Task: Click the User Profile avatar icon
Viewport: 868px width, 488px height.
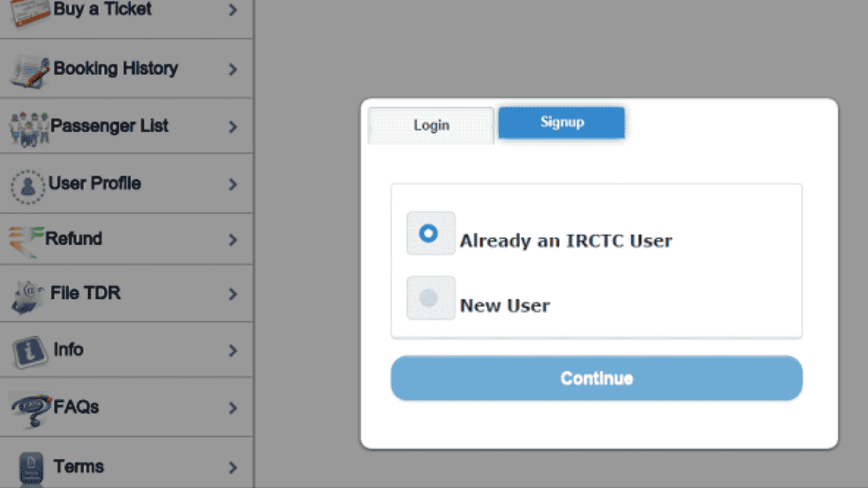Action: click(x=28, y=185)
